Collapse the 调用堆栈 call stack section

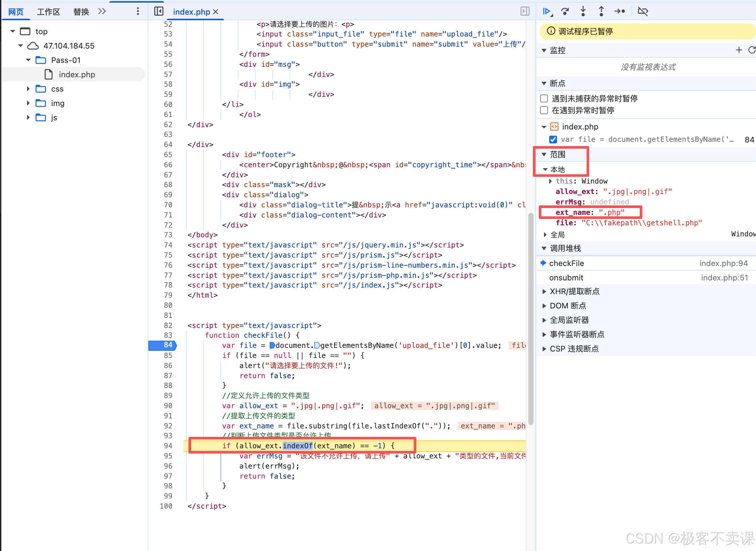click(x=544, y=248)
